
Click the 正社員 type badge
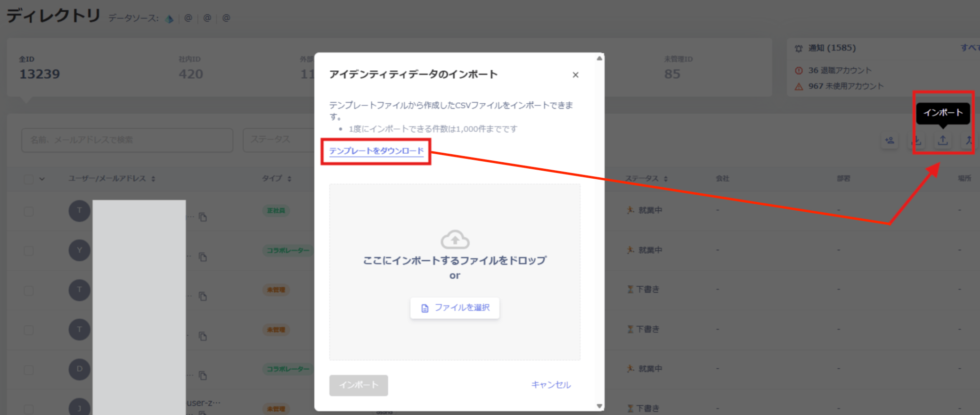point(276,211)
